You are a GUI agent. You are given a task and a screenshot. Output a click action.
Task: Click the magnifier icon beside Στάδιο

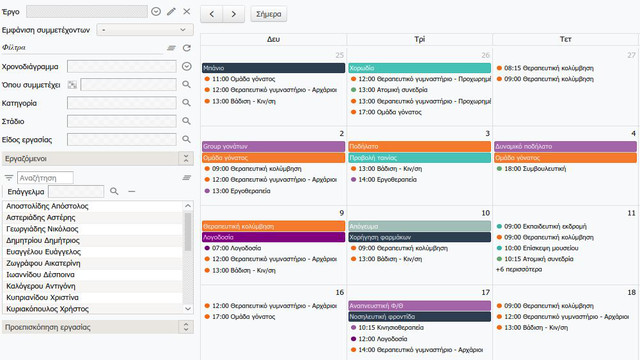pos(186,121)
